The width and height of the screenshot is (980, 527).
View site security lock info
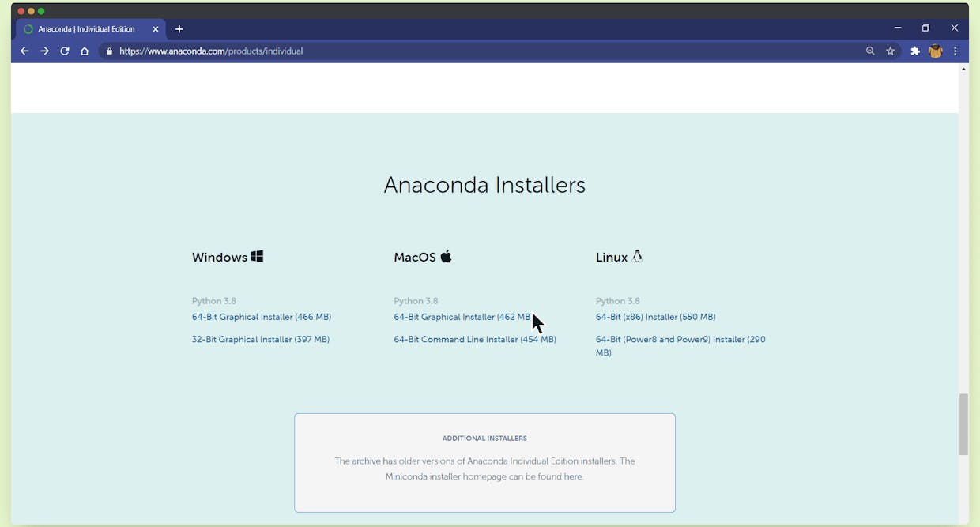click(x=110, y=51)
